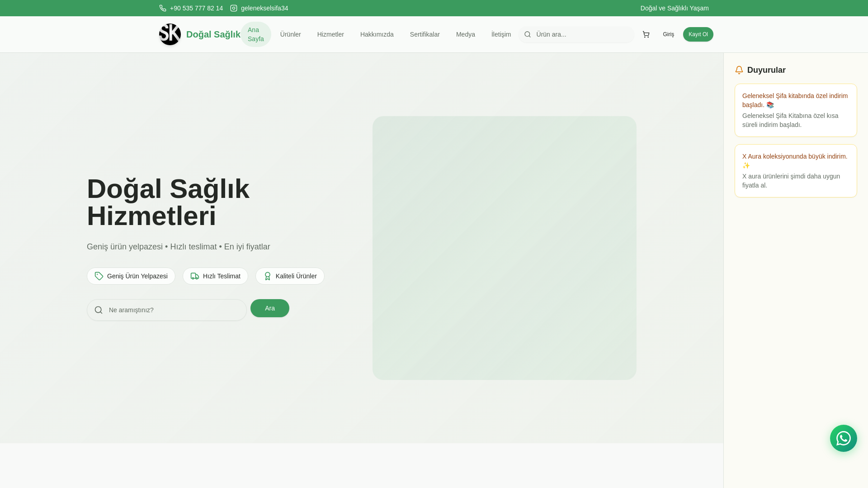Click the magnifier icon in header search
Screen dimensions: 868x488
click(528, 34)
